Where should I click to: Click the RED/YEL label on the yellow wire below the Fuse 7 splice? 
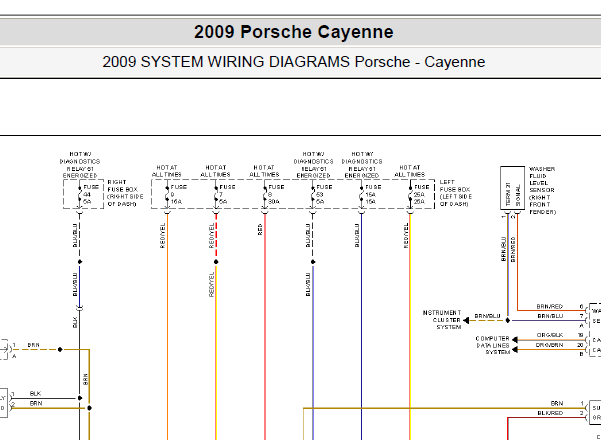[212, 284]
